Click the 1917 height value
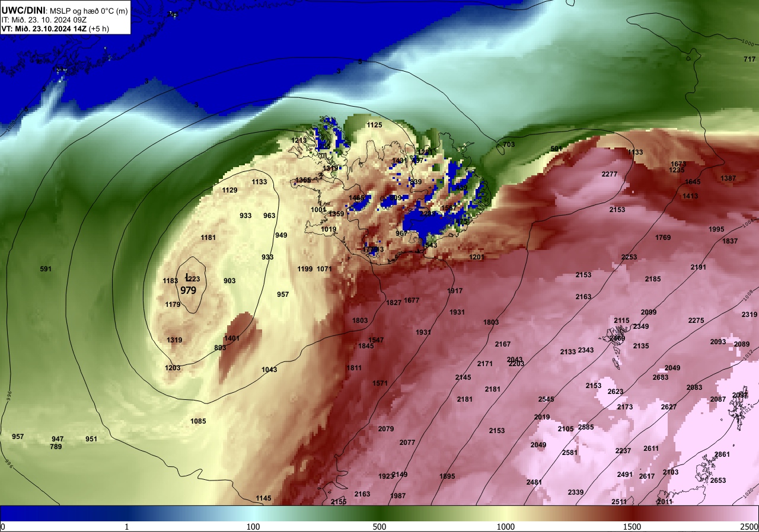 [x=455, y=291]
